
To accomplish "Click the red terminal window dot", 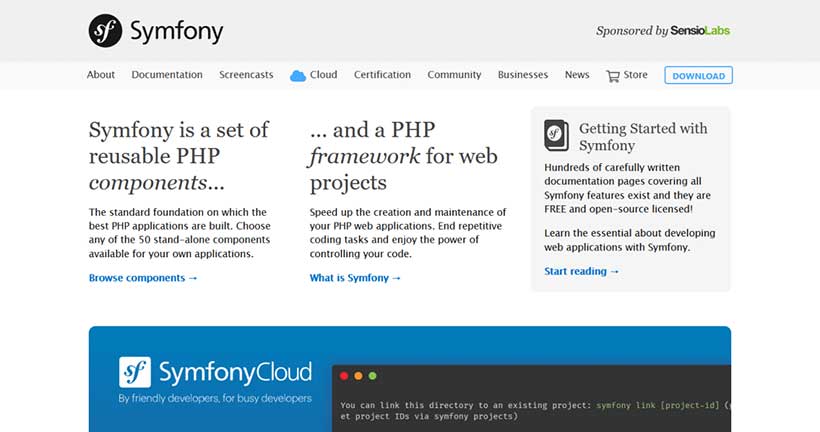I will point(344,376).
